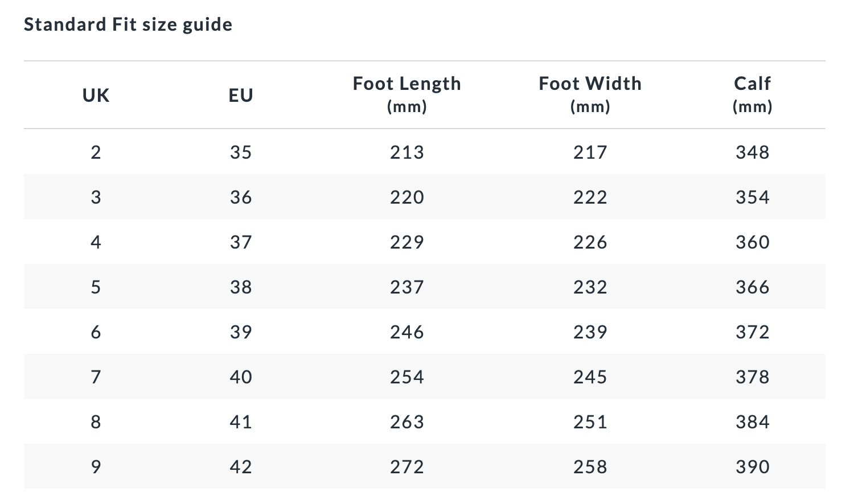The image size is (846, 504).
Task: Click foot width value 232
Action: [x=590, y=287]
